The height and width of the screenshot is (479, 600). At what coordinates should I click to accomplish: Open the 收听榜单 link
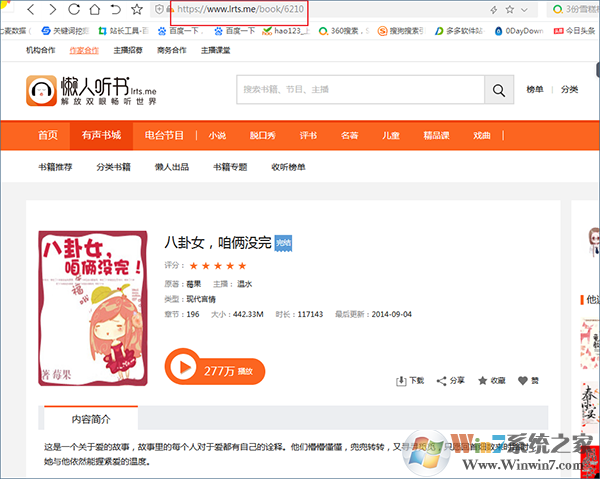click(x=288, y=167)
